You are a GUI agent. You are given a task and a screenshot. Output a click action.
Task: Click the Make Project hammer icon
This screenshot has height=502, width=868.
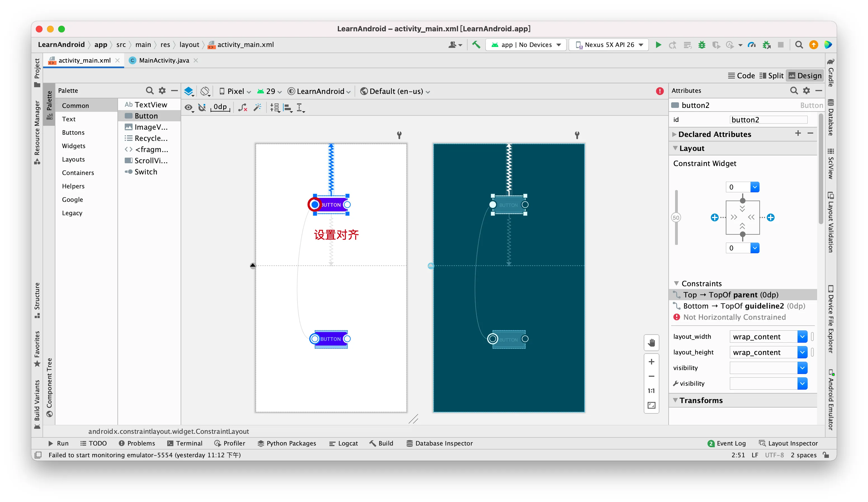click(476, 45)
